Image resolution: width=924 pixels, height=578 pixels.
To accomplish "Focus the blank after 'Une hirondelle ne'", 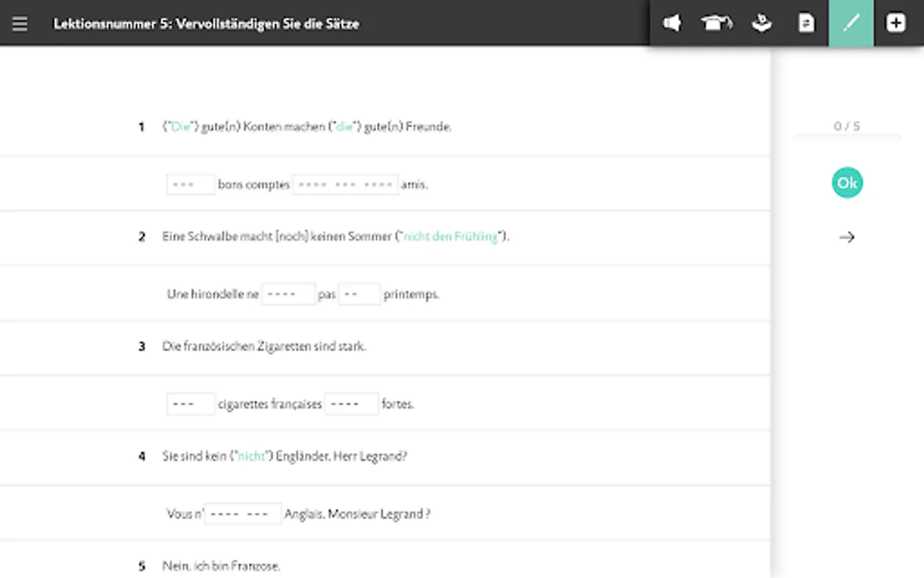I will (288, 294).
